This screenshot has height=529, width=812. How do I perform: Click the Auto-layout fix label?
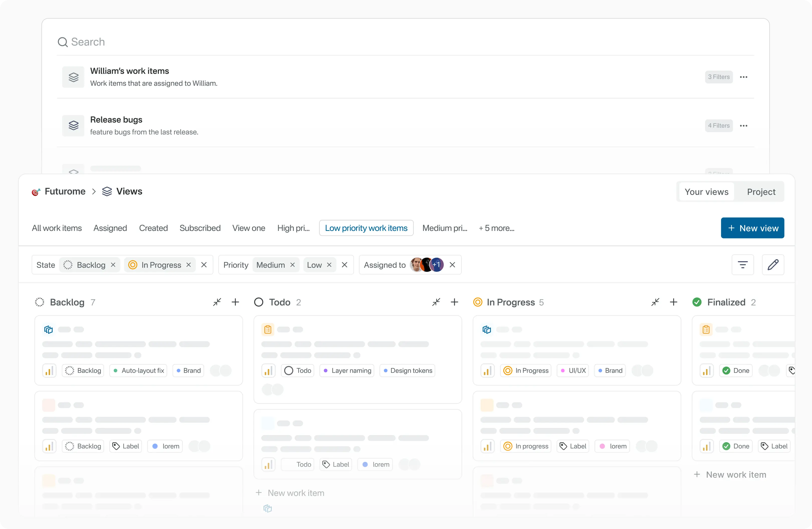[138, 371]
